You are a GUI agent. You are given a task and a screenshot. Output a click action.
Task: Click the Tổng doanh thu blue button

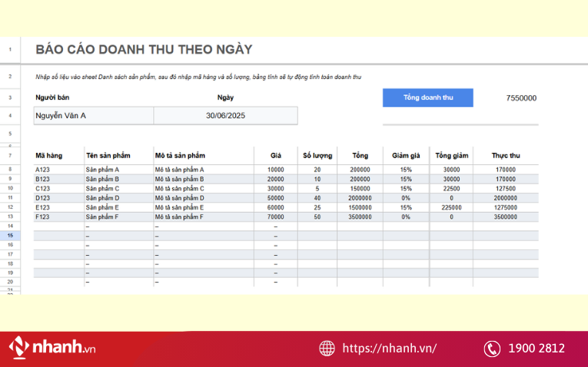coord(428,98)
